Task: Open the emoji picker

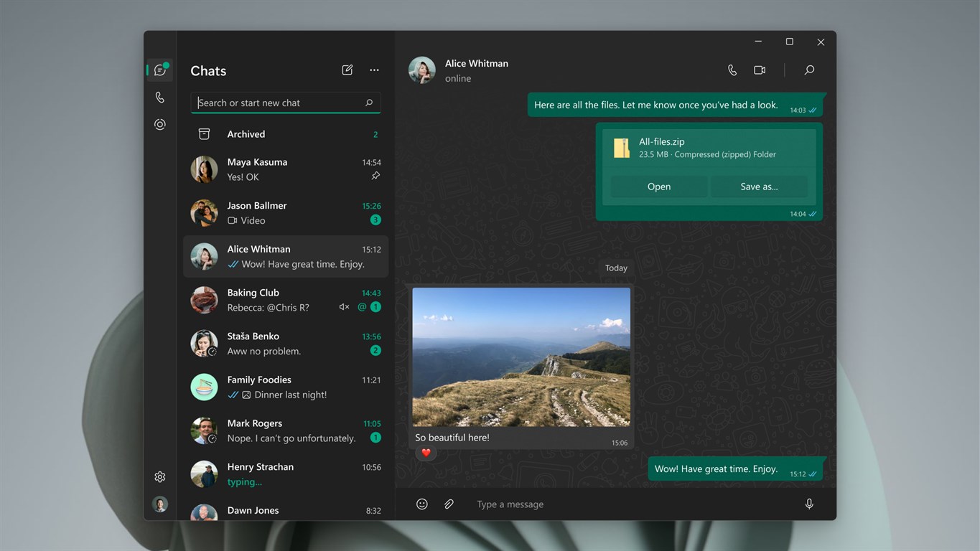Action: [x=422, y=504]
